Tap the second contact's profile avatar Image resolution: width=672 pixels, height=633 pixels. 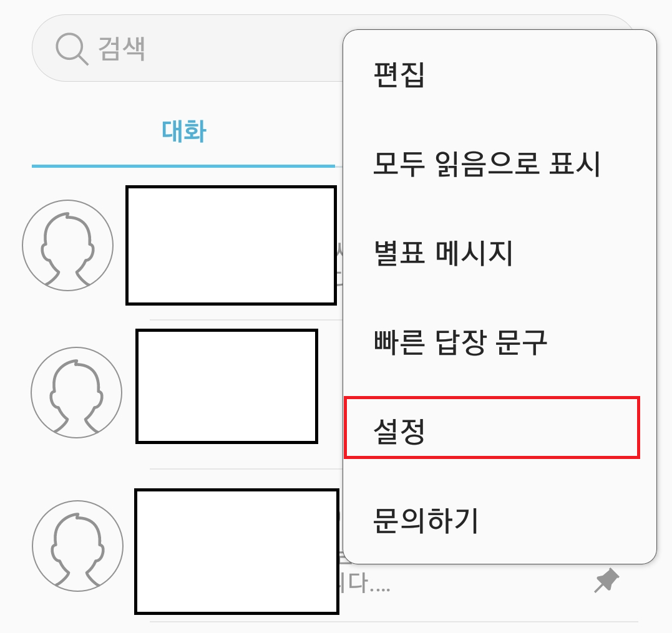click(76, 391)
